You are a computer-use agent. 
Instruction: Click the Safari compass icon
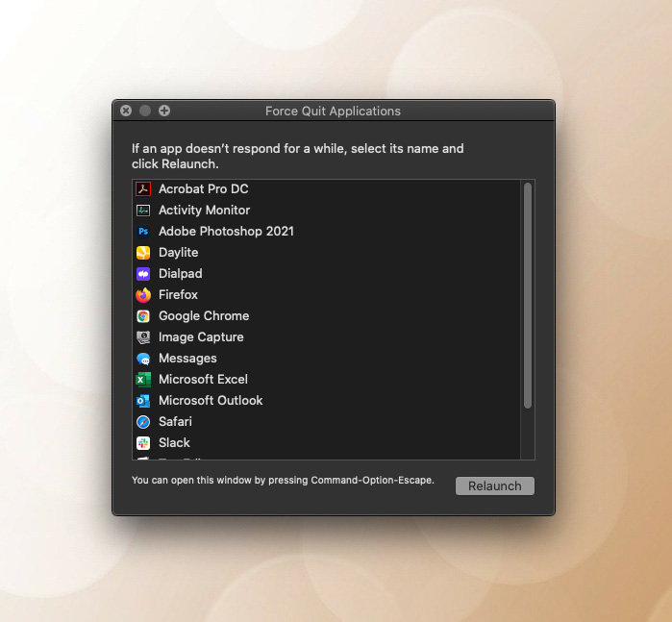click(x=143, y=422)
